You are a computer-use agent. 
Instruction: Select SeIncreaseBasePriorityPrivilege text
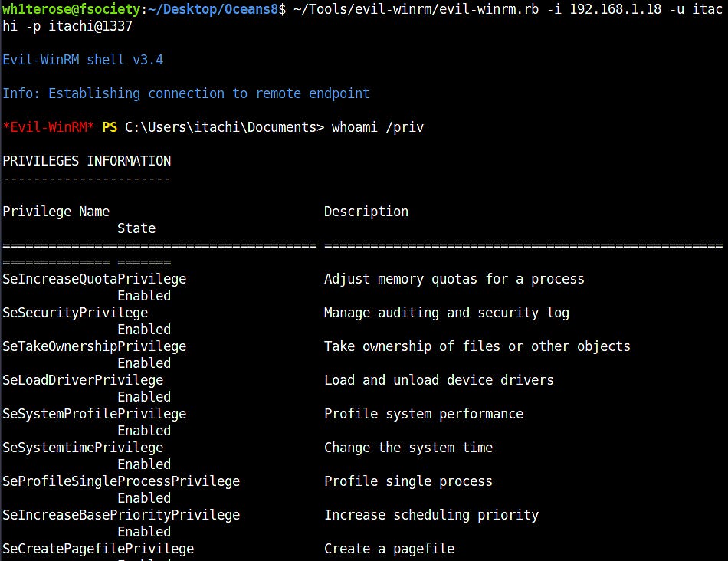(x=121, y=514)
